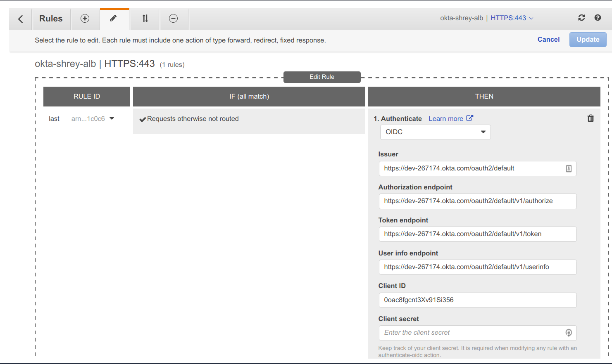This screenshot has width=612, height=364.
Task: Click the Update button
Action: click(588, 40)
